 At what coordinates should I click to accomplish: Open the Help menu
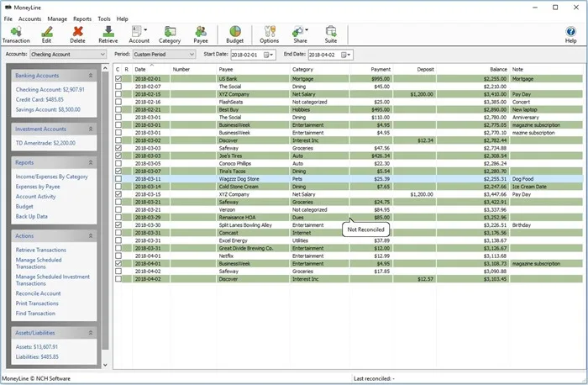tap(122, 18)
